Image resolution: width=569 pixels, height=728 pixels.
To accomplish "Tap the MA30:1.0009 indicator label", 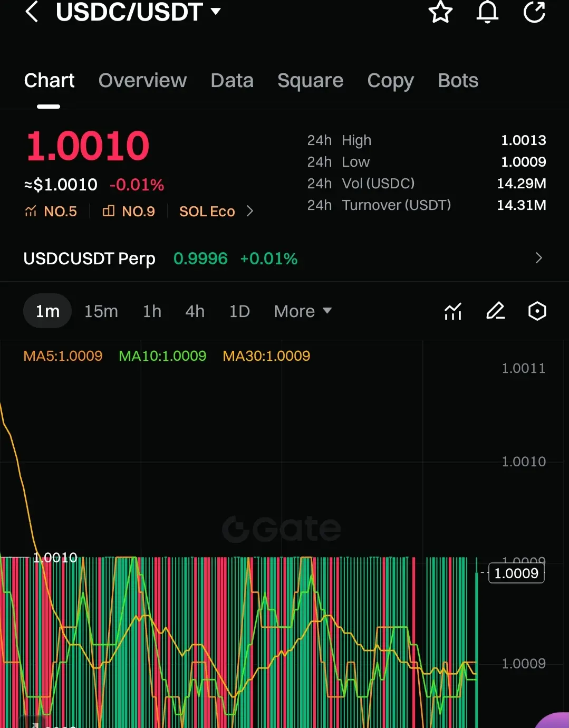I will [266, 356].
